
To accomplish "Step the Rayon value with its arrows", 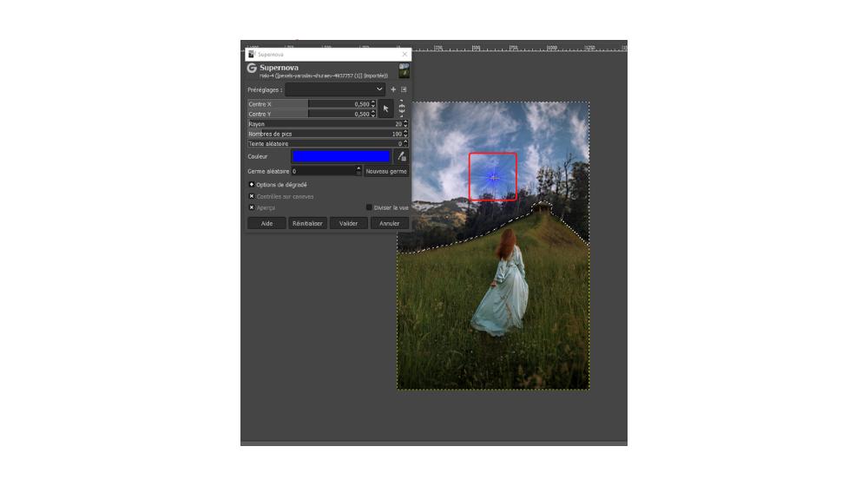I will [x=405, y=124].
